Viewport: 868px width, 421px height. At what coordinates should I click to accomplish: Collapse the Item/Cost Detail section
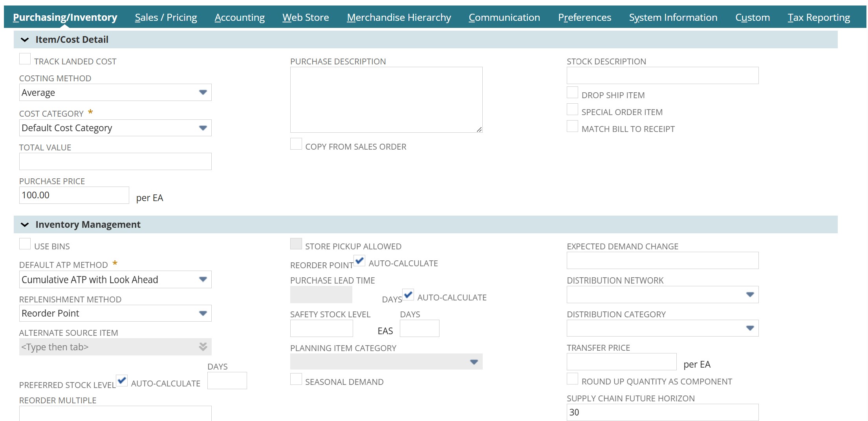point(25,40)
